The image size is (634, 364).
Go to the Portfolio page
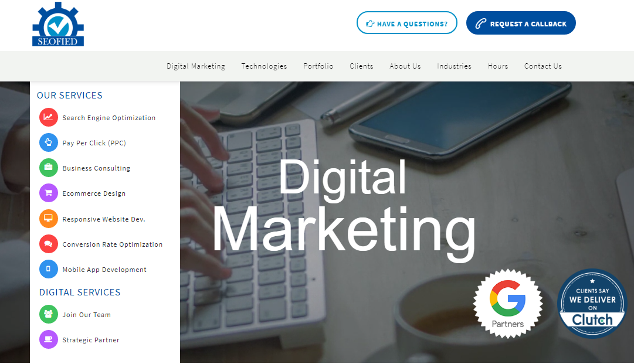[318, 66]
